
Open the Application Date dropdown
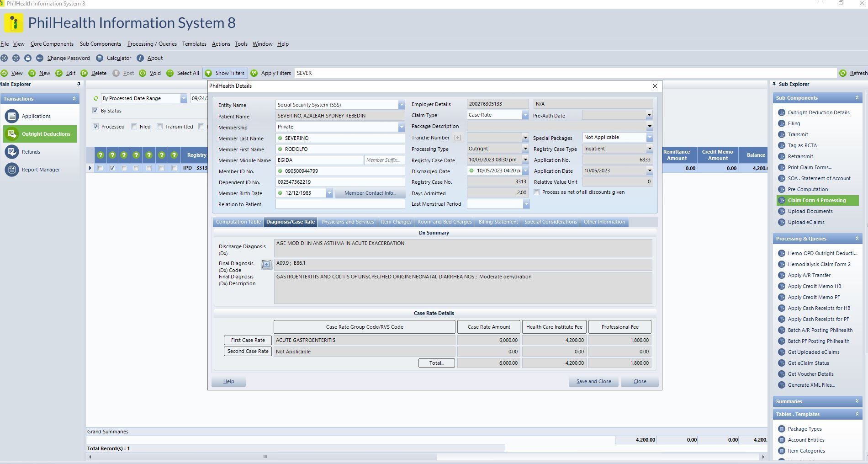(x=649, y=171)
